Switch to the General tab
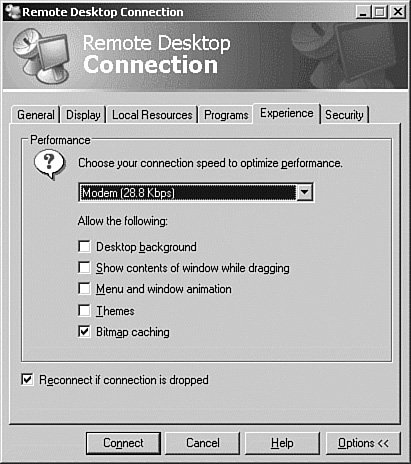The height and width of the screenshot is (464, 411). 36,115
